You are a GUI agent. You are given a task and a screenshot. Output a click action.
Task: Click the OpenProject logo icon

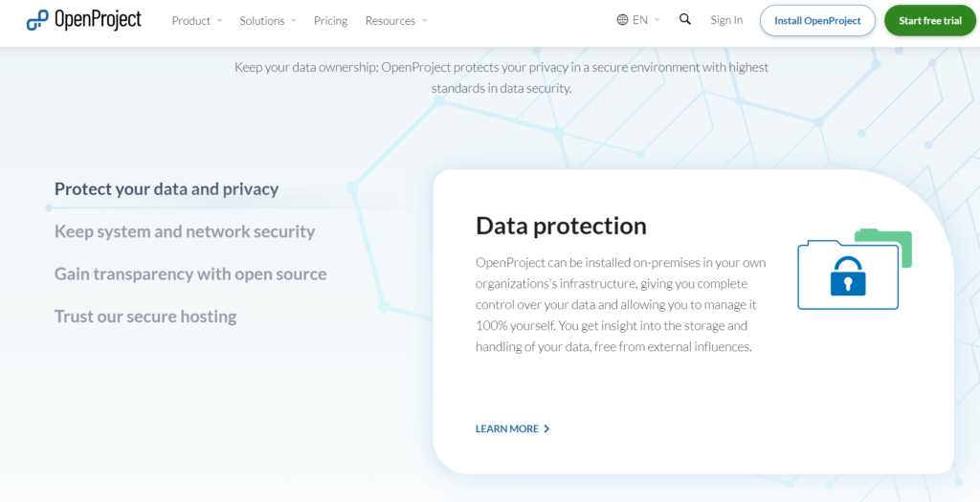click(37, 20)
